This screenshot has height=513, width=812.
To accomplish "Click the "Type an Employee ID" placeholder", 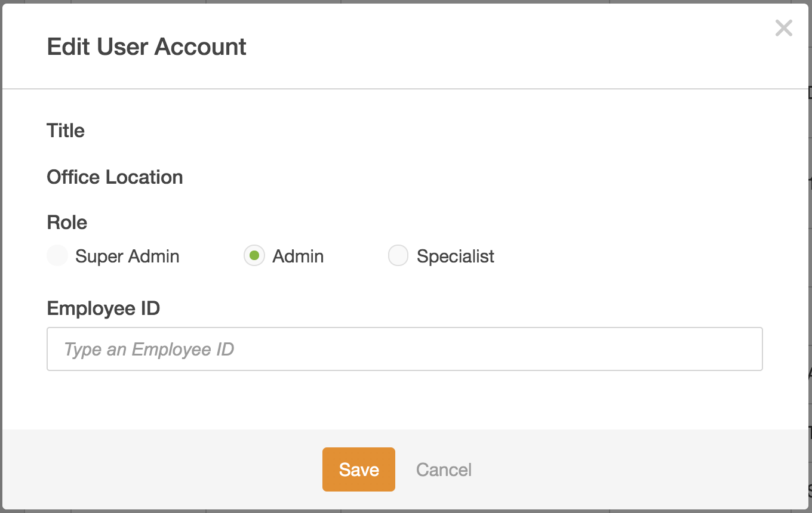I will [x=149, y=349].
